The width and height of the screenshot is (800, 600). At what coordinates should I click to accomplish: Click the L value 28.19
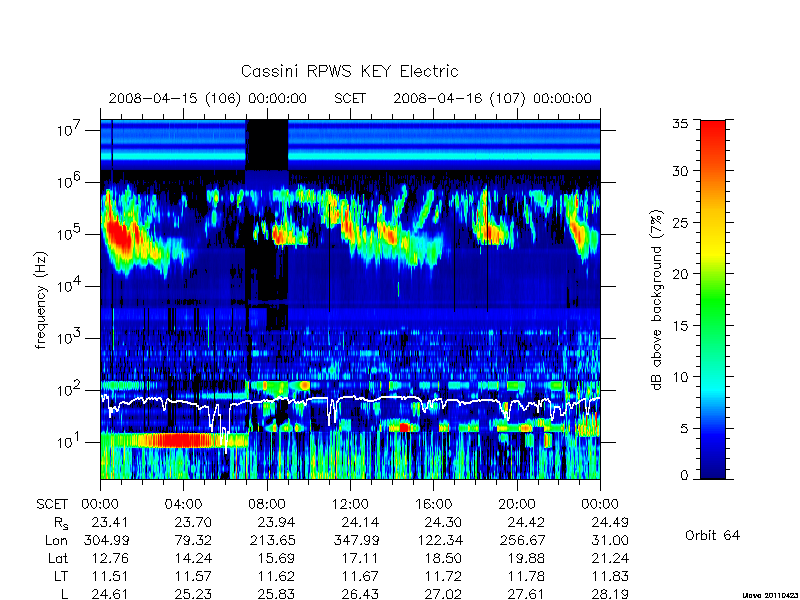pyautogui.click(x=610, y=594)
